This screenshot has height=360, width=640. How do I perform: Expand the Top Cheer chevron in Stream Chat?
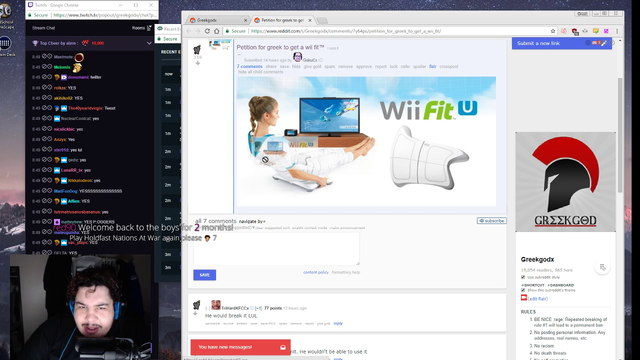149,43
